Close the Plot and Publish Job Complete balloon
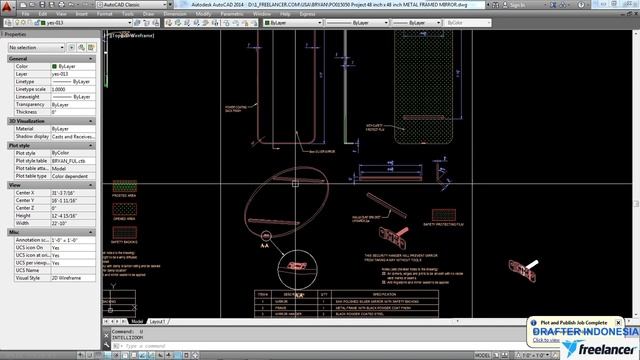 pyautogui.click(x=618, y=322)
